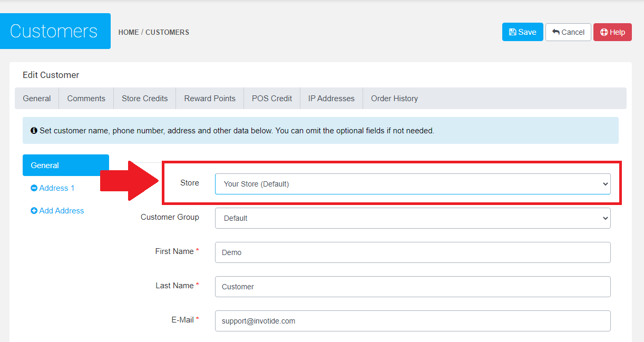Image resolution: width=644 pixels, height=342 pixels.
Task: Focus the Last Name text field
Action: tap(413, 287)
